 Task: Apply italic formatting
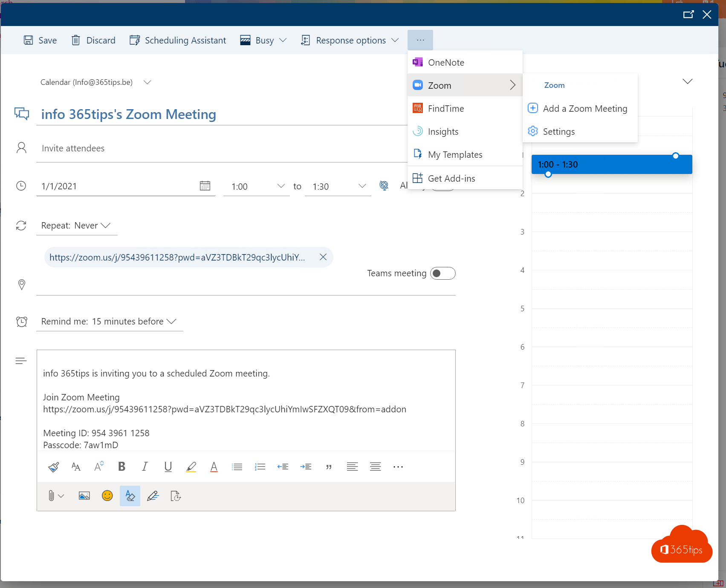(x=145, y=466)
